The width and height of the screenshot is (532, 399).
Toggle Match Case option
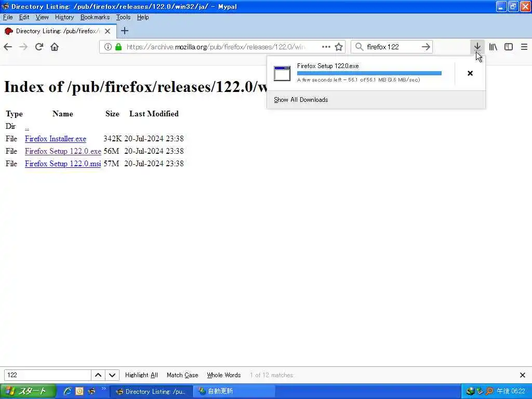pos(182,375)
